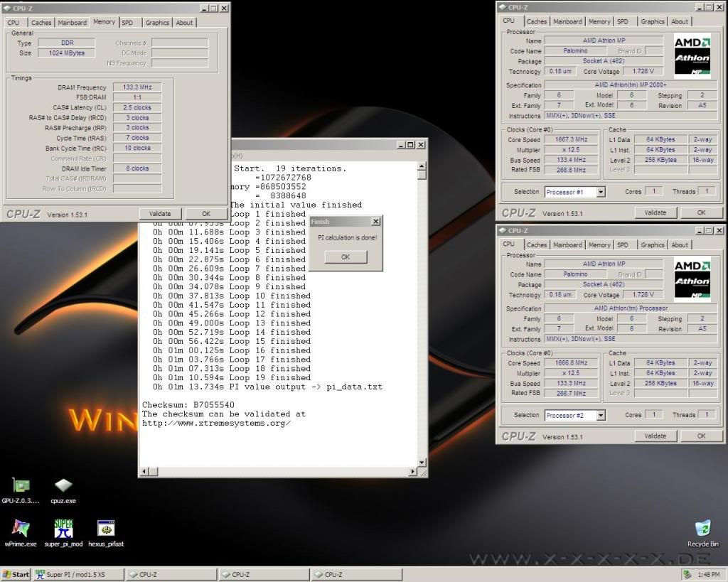This screenshot has width=728, height=582.
Task: Click the system tray icon beside the clock
Action: pyautogui.click(x=687, y=575)
